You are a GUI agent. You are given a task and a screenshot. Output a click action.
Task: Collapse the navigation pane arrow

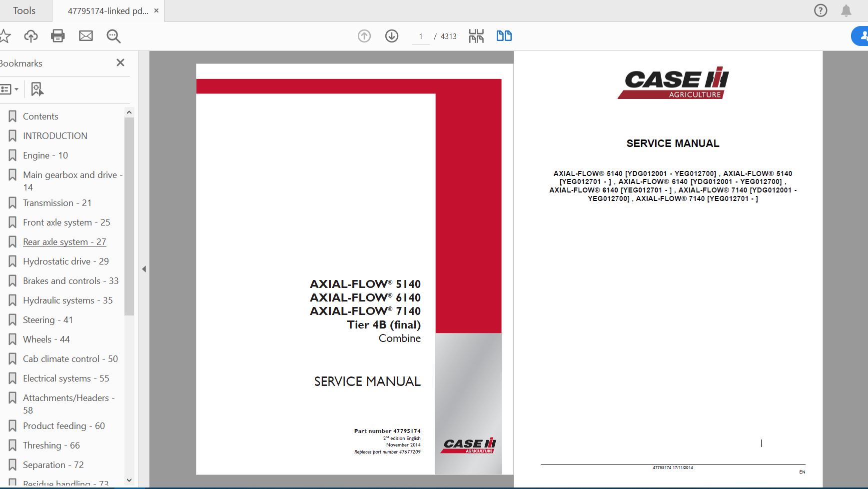(144, 269)
